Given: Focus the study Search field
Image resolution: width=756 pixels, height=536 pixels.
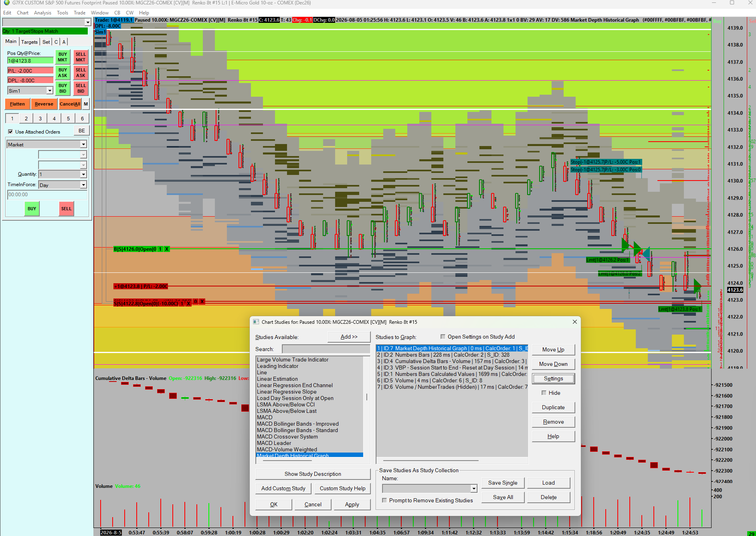Looking at the screenshot, I should pos(325,349).
